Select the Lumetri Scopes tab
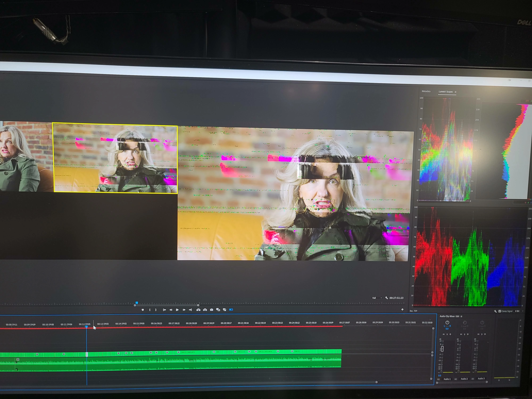 coord(445,92)
